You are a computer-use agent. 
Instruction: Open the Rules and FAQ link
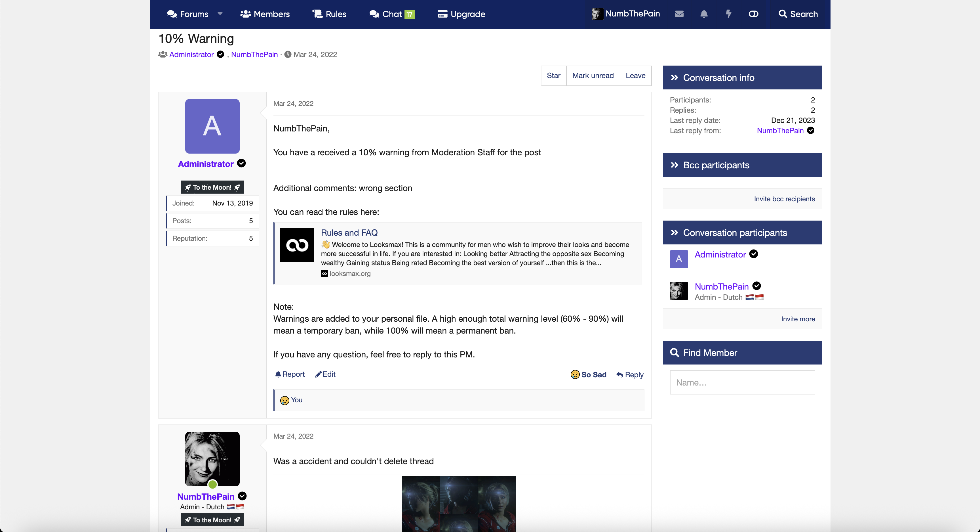(x=349, y=233)
